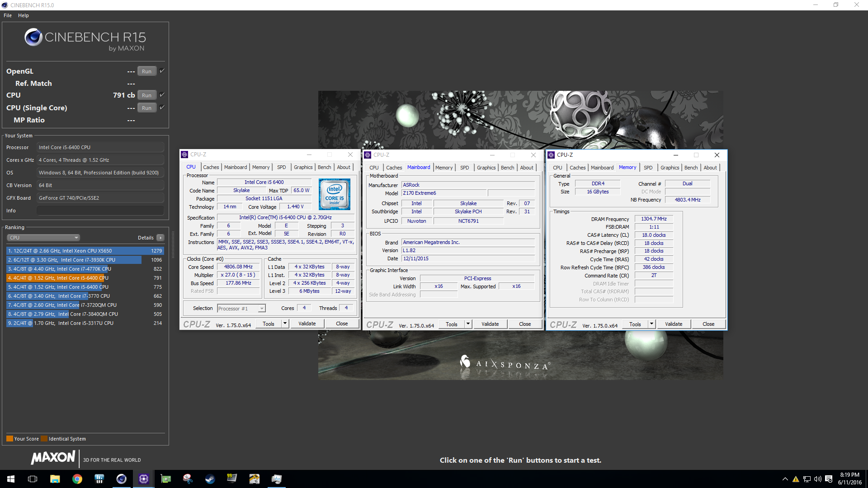The image size is (868, 488).
Task: Click Validate in CPU-Z Memory window
Action: (674, 324)
